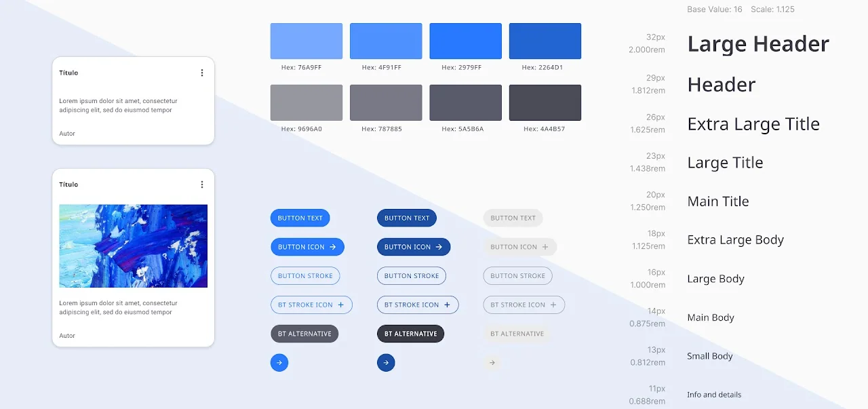Screen dimensions: 868x409
Task: Click the Base Value: 16 label
Action: coord(715,9)
